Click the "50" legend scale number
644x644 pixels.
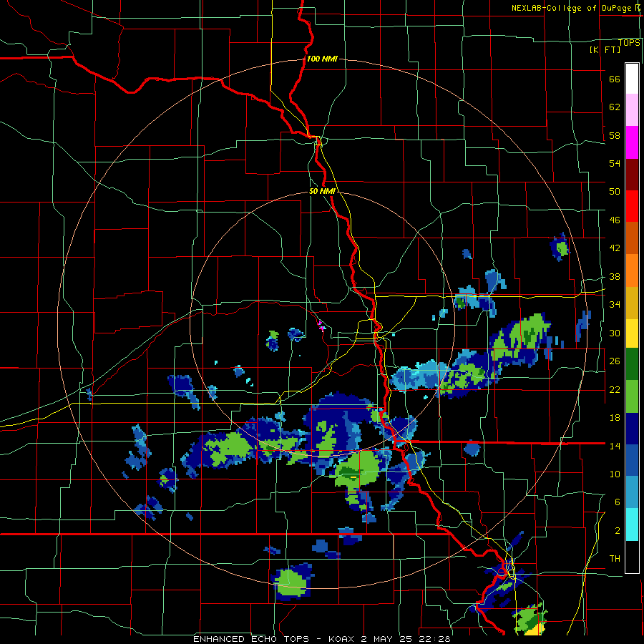(x=615, y=192)
